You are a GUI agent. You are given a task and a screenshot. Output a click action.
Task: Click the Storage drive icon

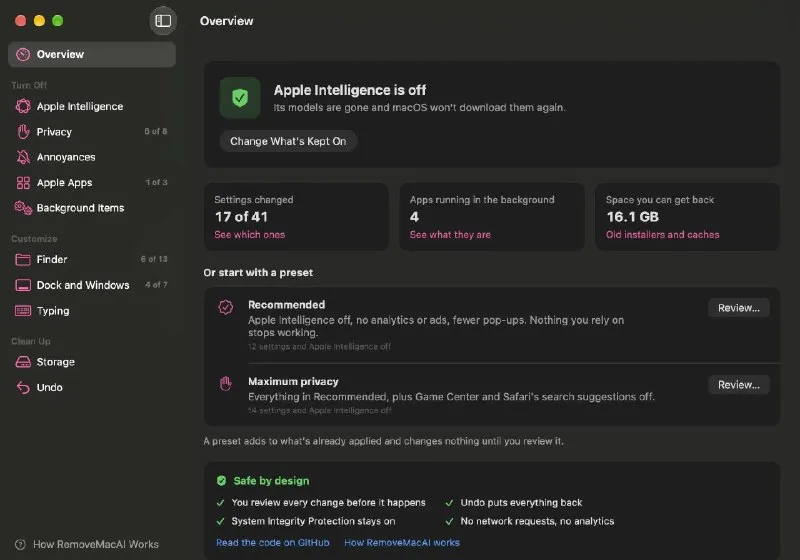(23, 362)
